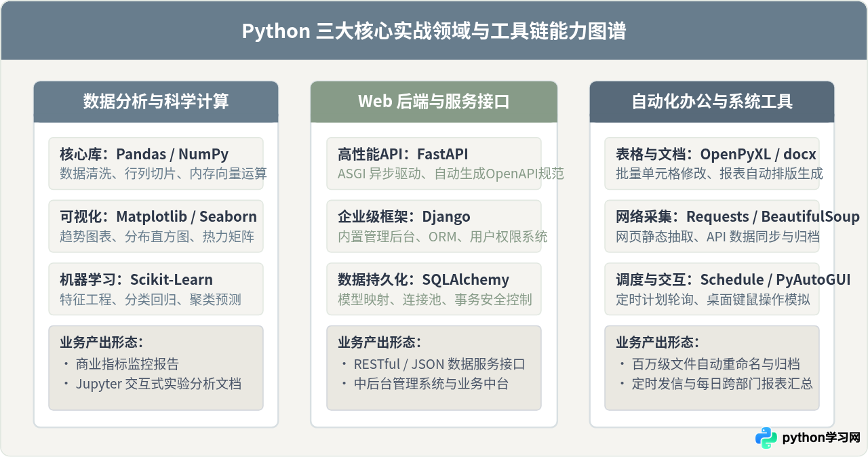Click '业务产出形态：' heading in the 自动化办公 column

pyautogui.click(x=657, y=342)
